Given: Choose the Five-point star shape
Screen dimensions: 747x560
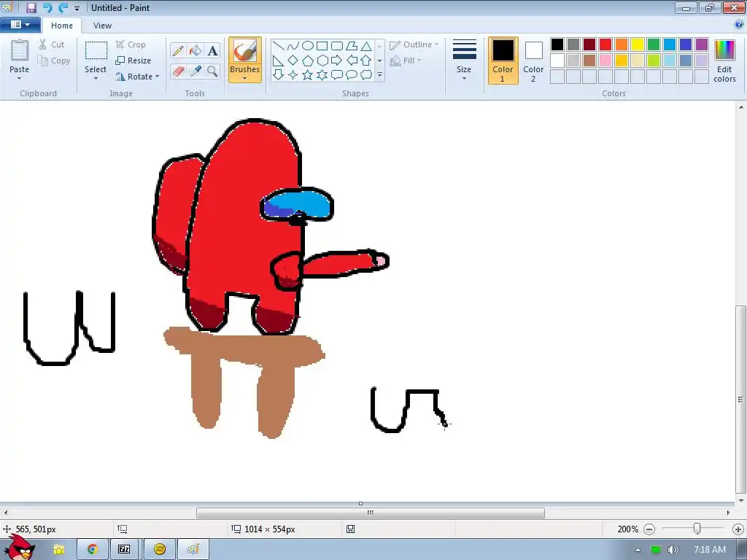Looking at the screenshot, I should tap(308, 75).
